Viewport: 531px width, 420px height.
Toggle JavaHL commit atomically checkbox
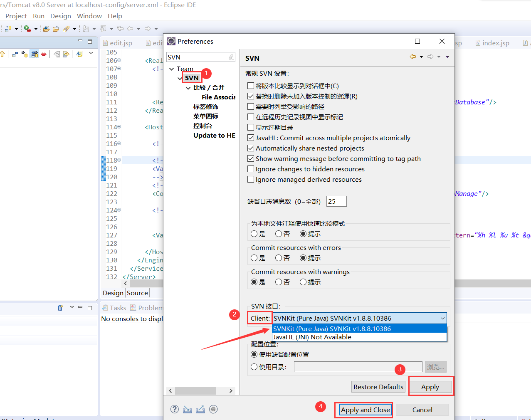251,138
